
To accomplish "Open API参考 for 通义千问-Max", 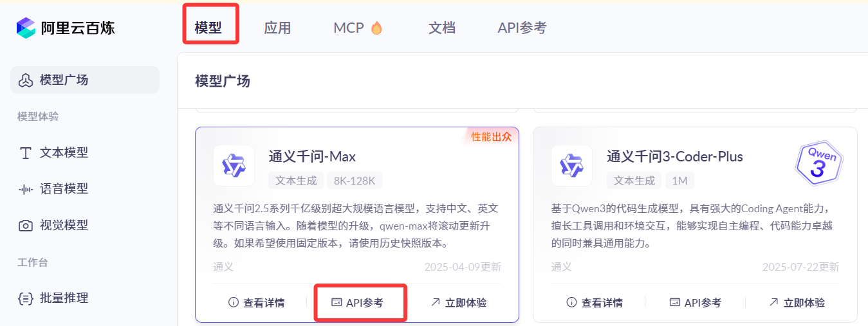I will pyautogui.click(x=357, y=302).
